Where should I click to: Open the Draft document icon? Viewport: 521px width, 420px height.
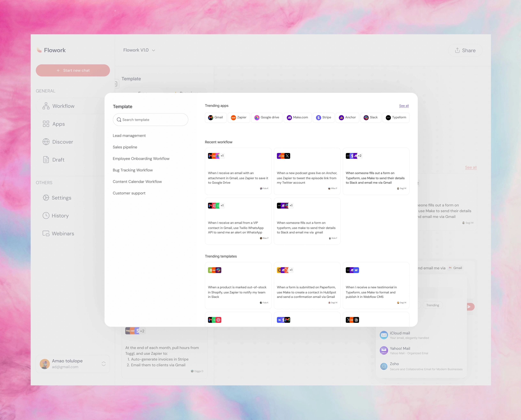click(x=46, y=160)
